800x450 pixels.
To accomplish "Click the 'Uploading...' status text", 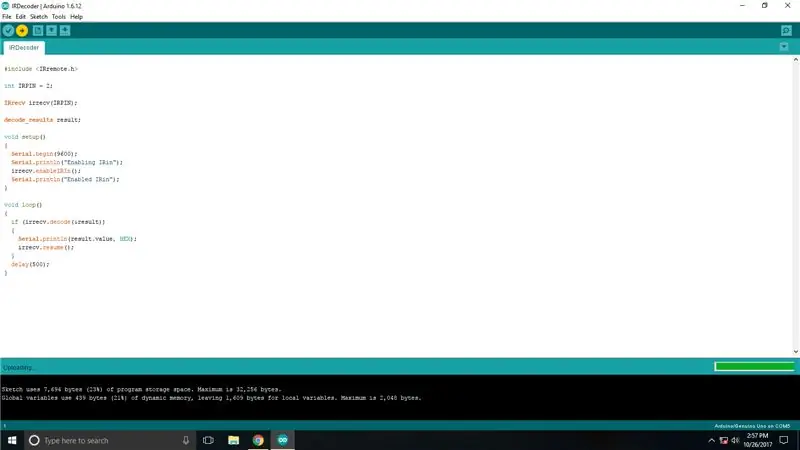I will (18, 367).
